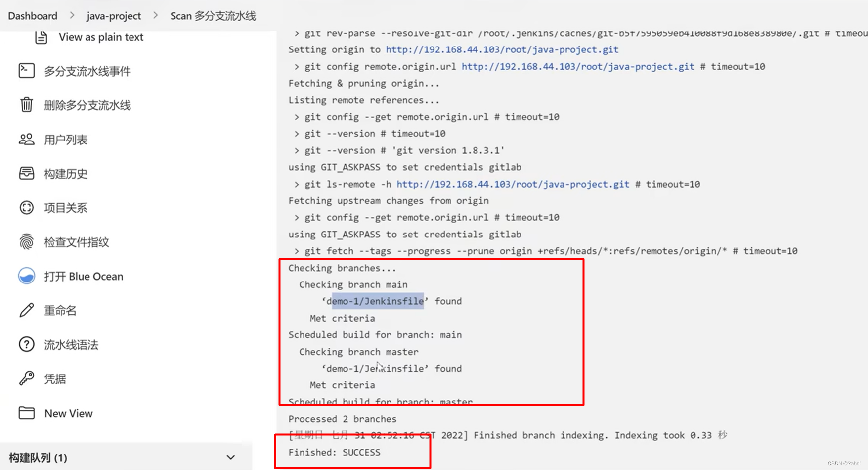868x470 pixels.
Task: Open Scan 多分支流水线 breadcrumb
Action: 213,16
